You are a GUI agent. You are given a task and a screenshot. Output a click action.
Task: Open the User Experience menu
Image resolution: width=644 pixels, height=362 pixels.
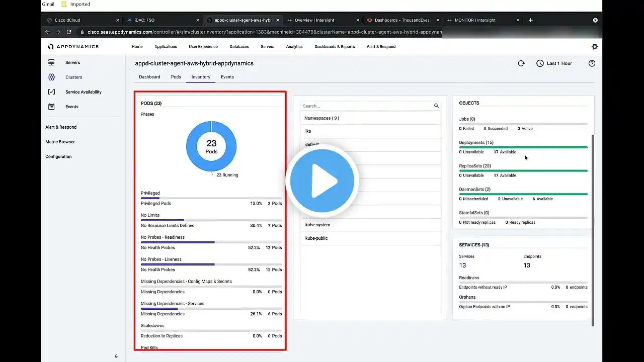click(203, 46)
